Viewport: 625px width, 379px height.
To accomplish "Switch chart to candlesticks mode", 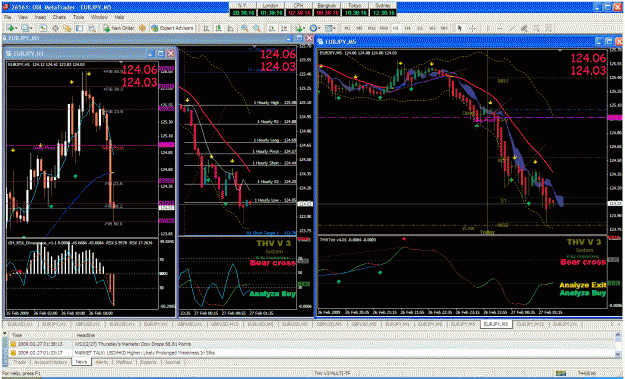I will point(218,28).
